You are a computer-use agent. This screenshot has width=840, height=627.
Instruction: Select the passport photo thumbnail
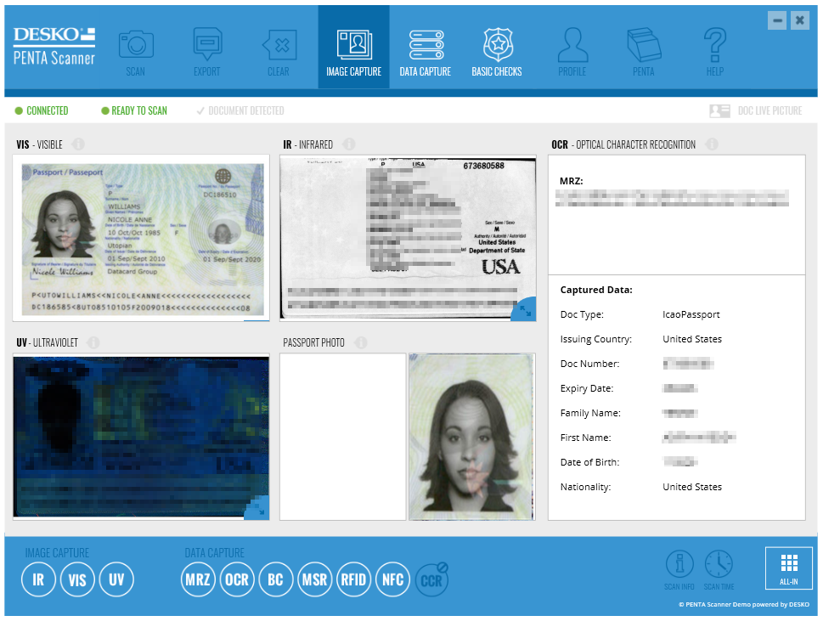[x=472, y=436]
